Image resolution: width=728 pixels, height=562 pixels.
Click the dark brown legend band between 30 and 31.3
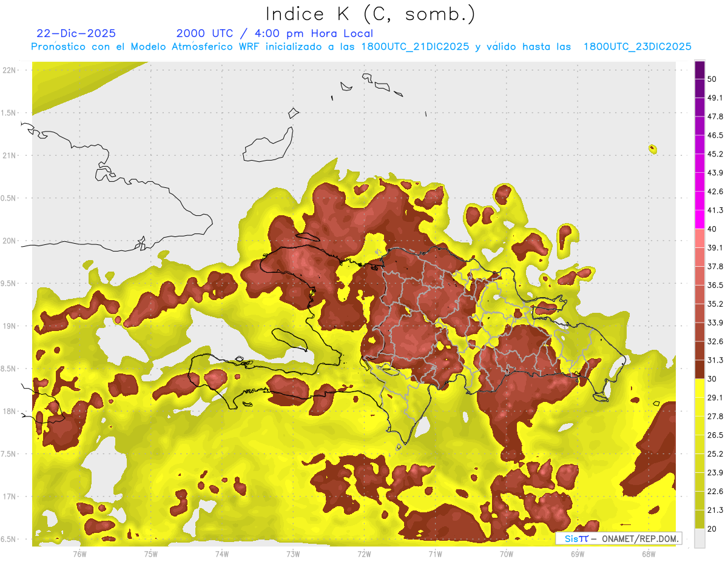point(700,370)
